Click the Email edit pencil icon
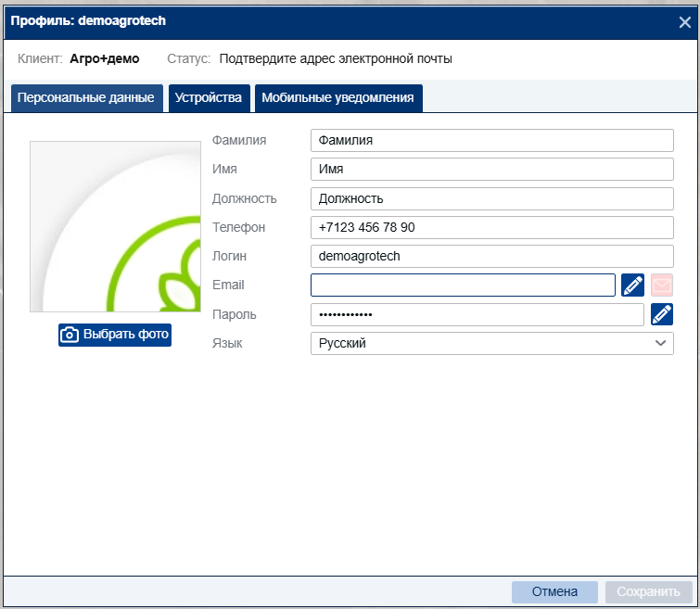Image resolution: width=700 pixels, height=609 pixels. 632,285
